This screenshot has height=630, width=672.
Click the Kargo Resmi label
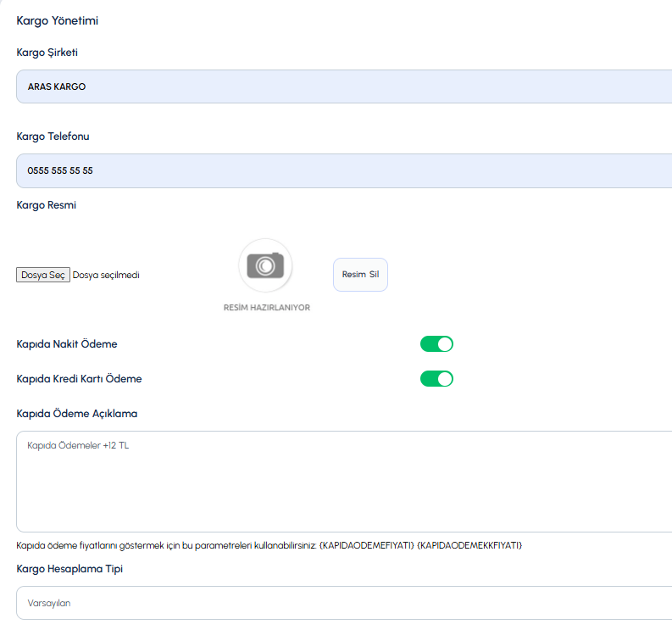pyautogui.click(x=47, y=205)
